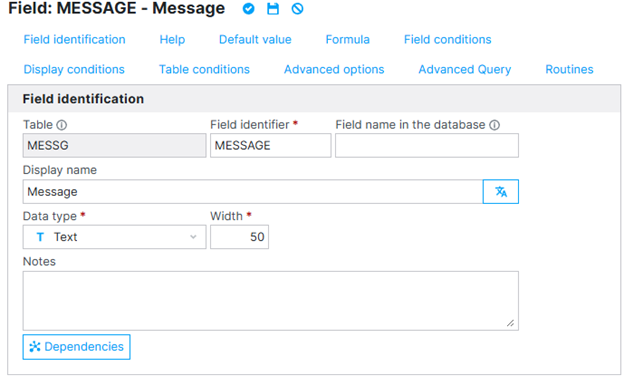
Task: Open the Data type dropdown showing Text
Action: point(115,237)
